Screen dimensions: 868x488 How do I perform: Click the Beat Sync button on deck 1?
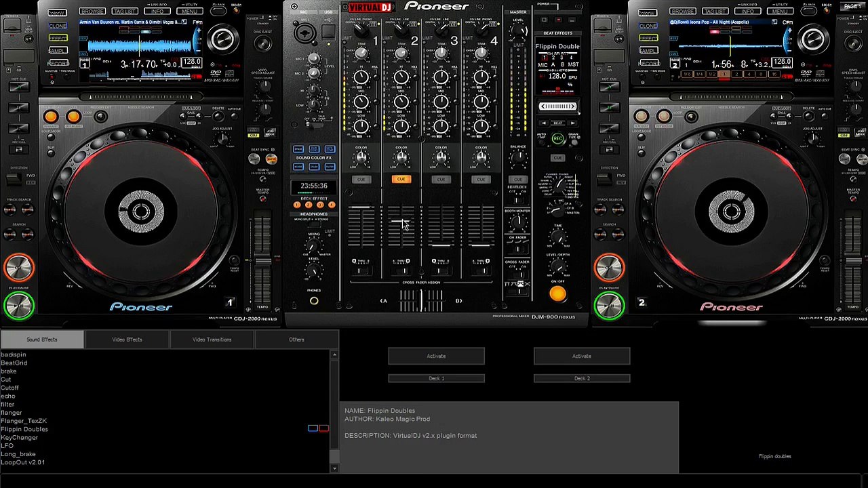pyautogui.click(x=254, y=159)
